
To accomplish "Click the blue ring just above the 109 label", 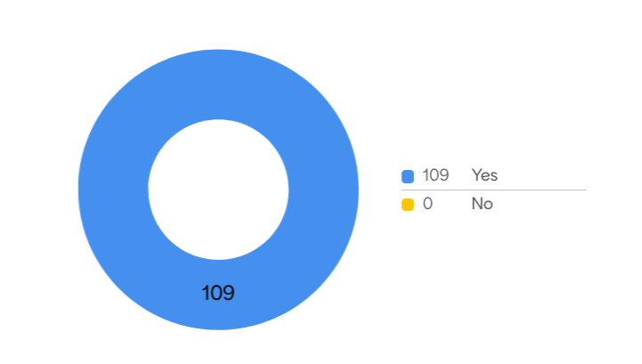I will pos(218,271).
